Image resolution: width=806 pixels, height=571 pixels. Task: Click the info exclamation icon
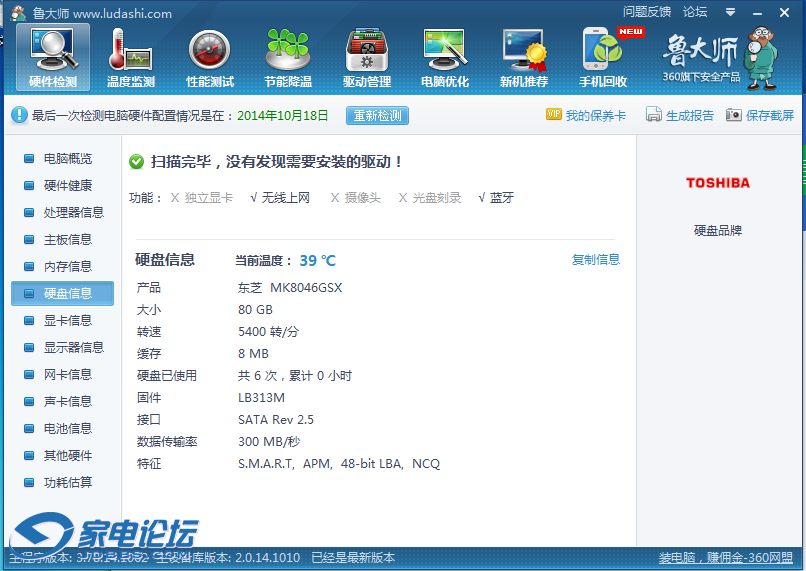click(19, 115)
